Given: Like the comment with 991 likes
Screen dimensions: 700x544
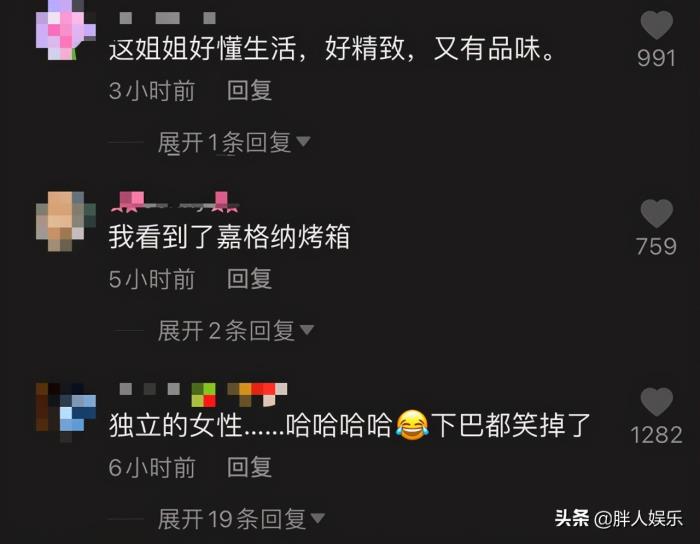Looking at the screenshot, I should point(656,25).
